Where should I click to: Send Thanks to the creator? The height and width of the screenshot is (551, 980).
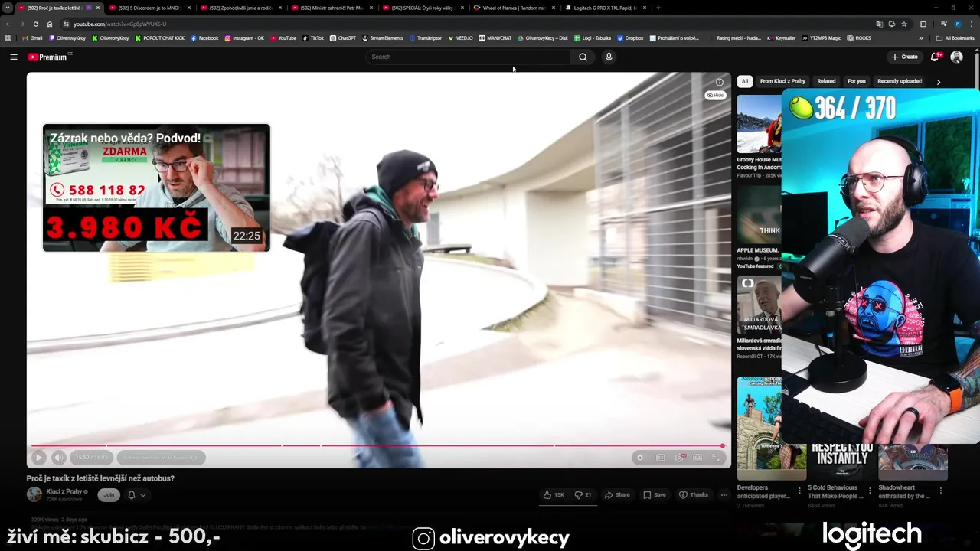click(x=694, y=494)
